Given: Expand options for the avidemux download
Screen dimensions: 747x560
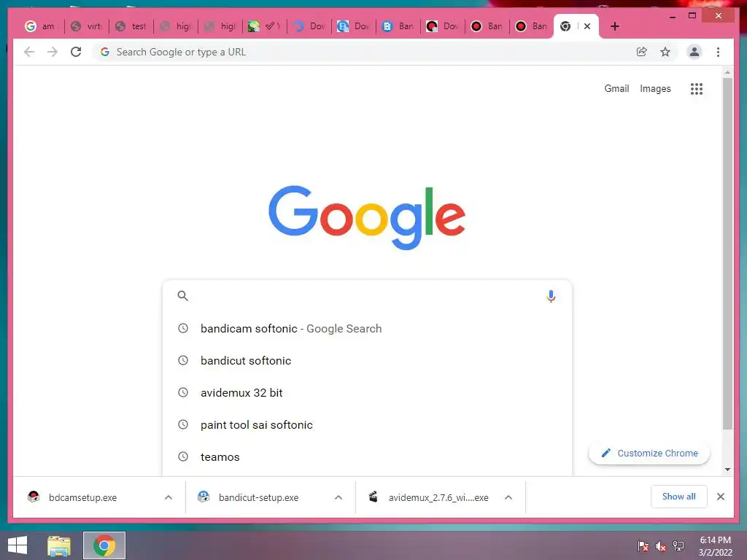Looking at the screenshot, I should point(508,497).
